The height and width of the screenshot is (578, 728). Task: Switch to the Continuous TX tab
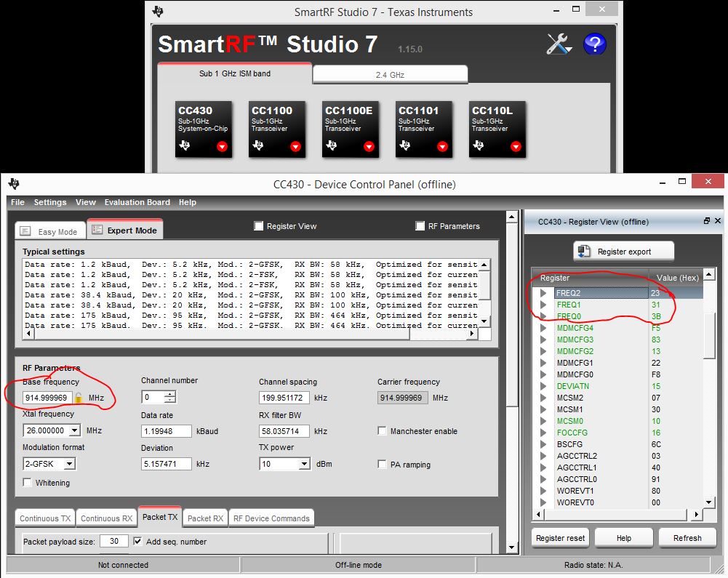pos(45,518)
